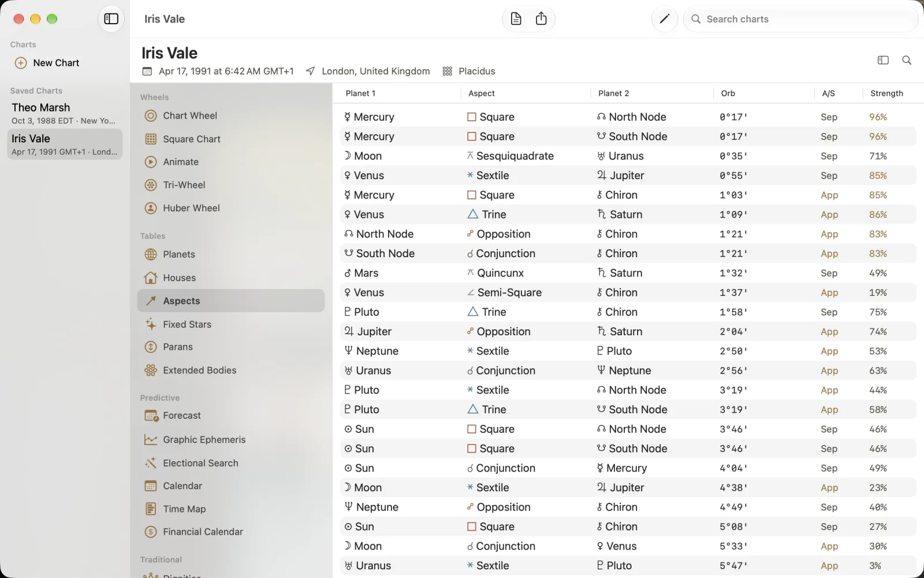Viewport: 924px width, 578px height.
Task: Click the share icon in toolbar
Action: 541,19
